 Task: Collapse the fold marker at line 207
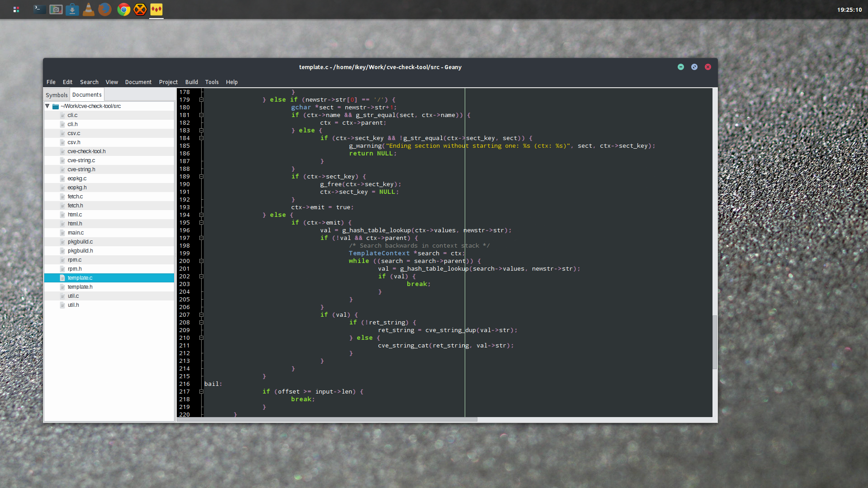(201, 315)
